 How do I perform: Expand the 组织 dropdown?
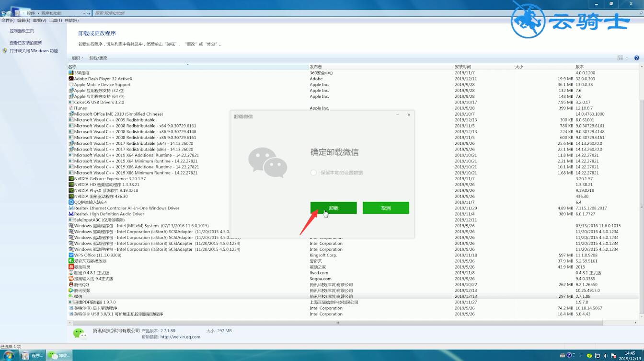78,58
